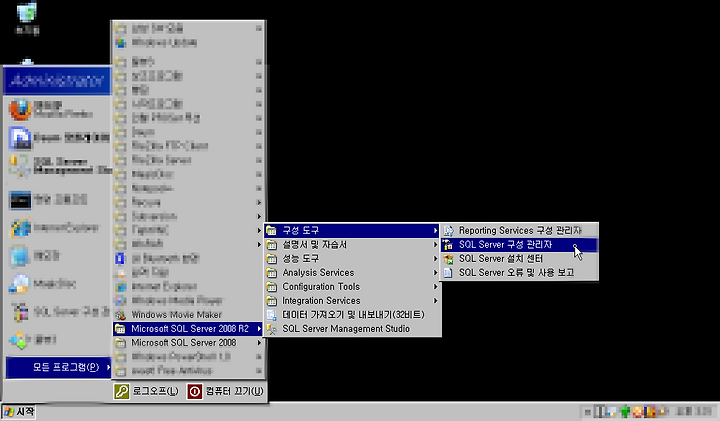This screenshot has width=720, height=421.
Task: Click the 로그오프(L) button
Action: tap(146, 391)
